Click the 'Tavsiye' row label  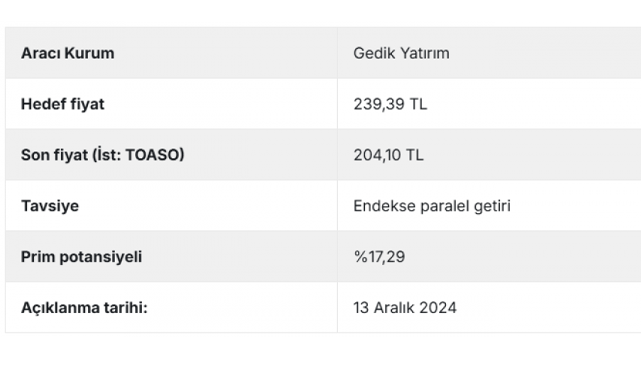[x=50, y=206]
